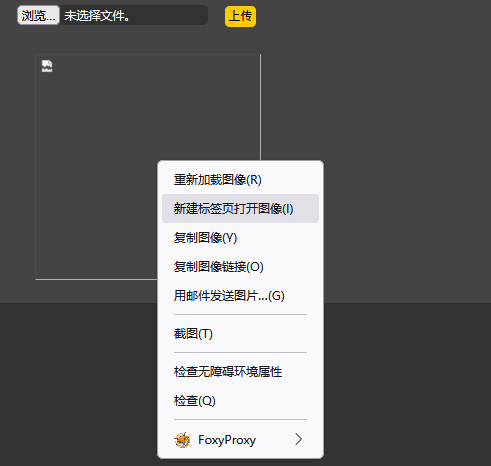The height and width of the screenshot is (466, 491).
Task: Select 用邮件发送图片...(G) menu entry
Action: click(240, 296)
